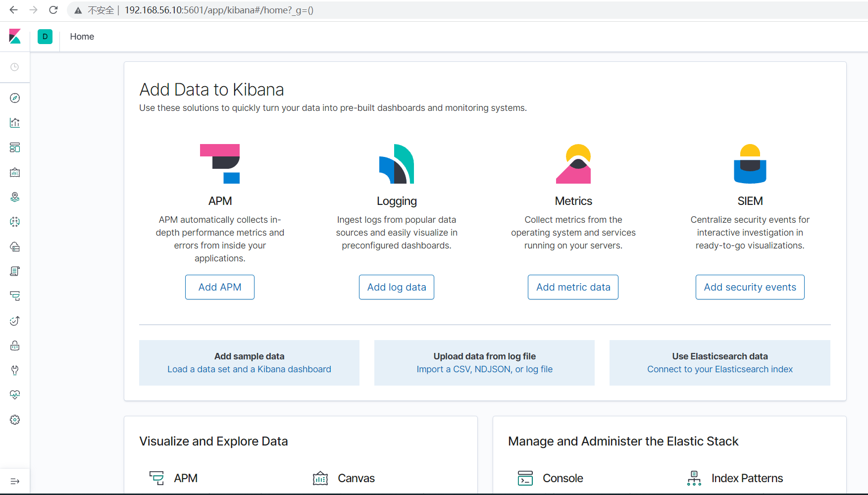Open Index Patterns link
This screenshot has height=495, width=868.
click(x=747, y=478)
